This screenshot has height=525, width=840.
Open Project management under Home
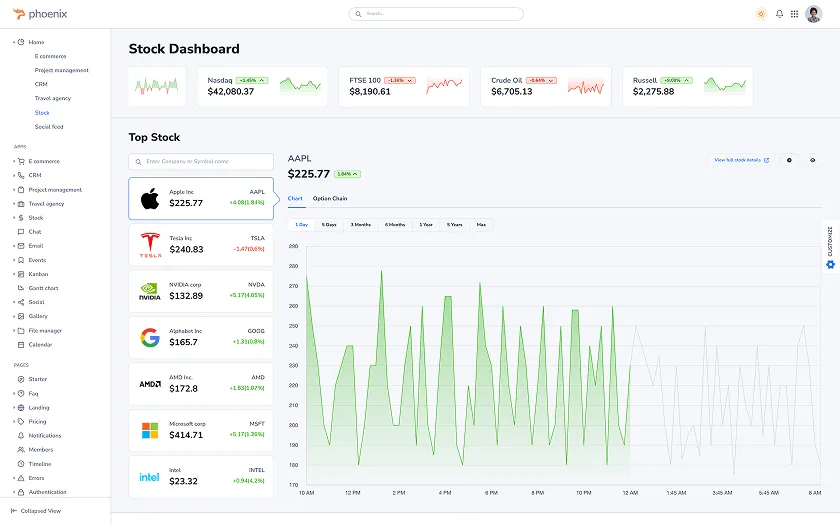(x=62, y=70)
